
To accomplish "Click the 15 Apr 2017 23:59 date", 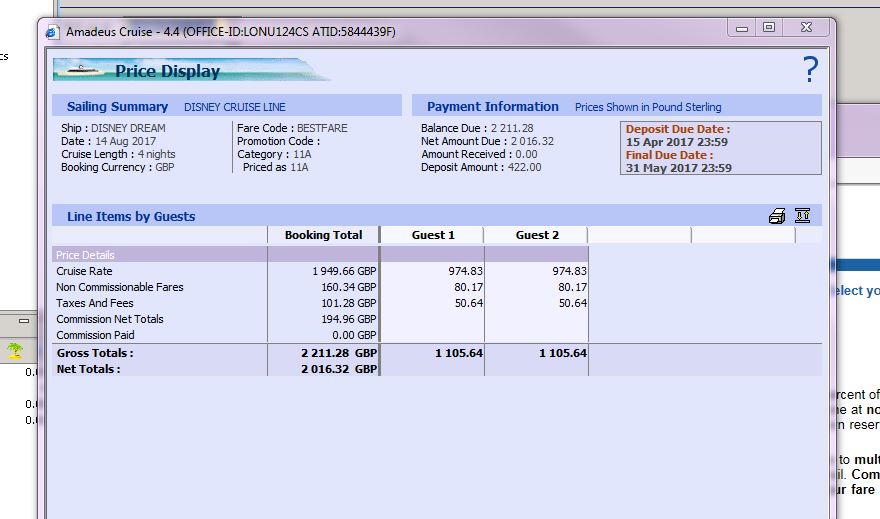I will [x=676, y=142].
